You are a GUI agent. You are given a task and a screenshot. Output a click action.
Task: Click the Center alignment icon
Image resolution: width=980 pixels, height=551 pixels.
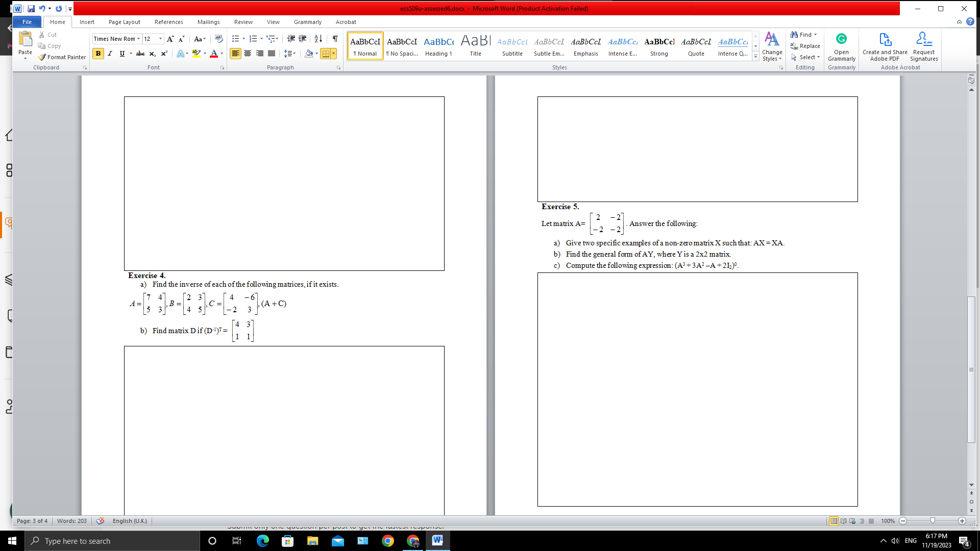click(248, 54)
